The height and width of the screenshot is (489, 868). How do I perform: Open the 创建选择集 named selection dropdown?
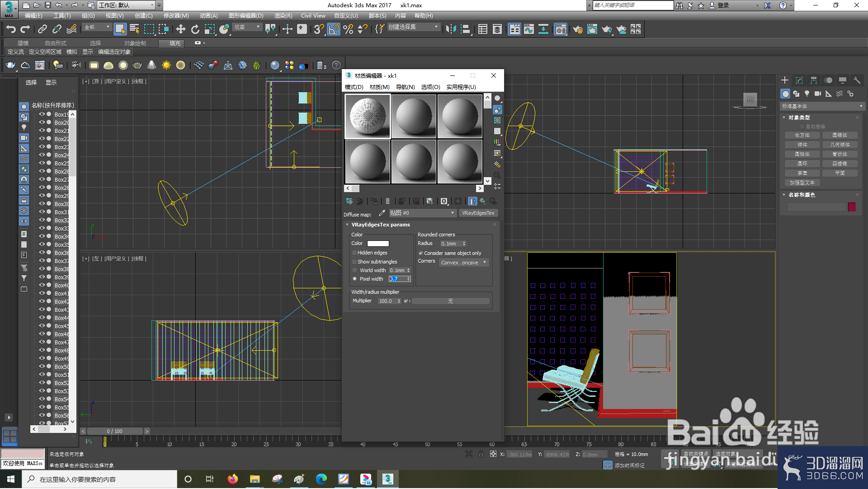click(x=413, y=27)
